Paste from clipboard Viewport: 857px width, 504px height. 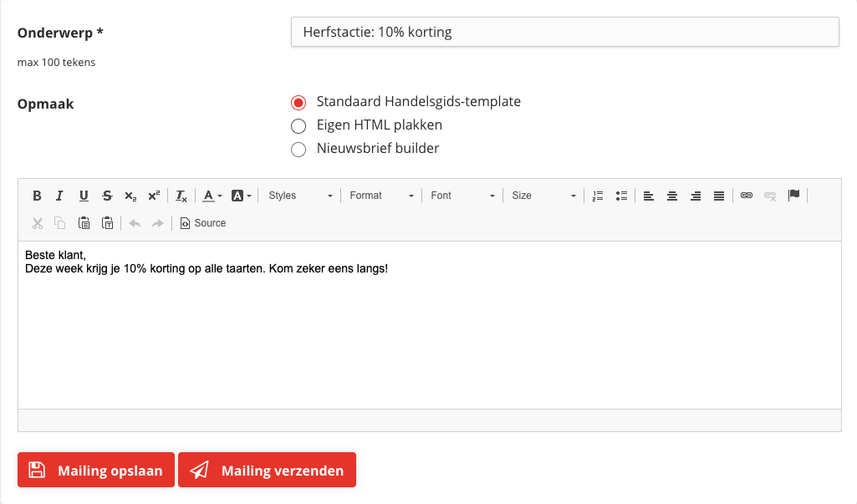click(x=84, y=223)
